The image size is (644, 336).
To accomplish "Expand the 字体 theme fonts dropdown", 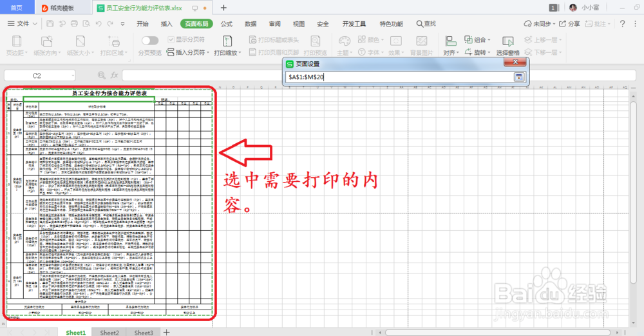I will [382, 53].
